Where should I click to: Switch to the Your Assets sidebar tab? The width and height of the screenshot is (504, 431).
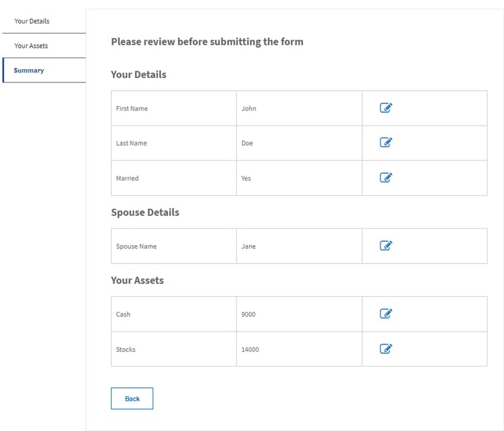32,46
